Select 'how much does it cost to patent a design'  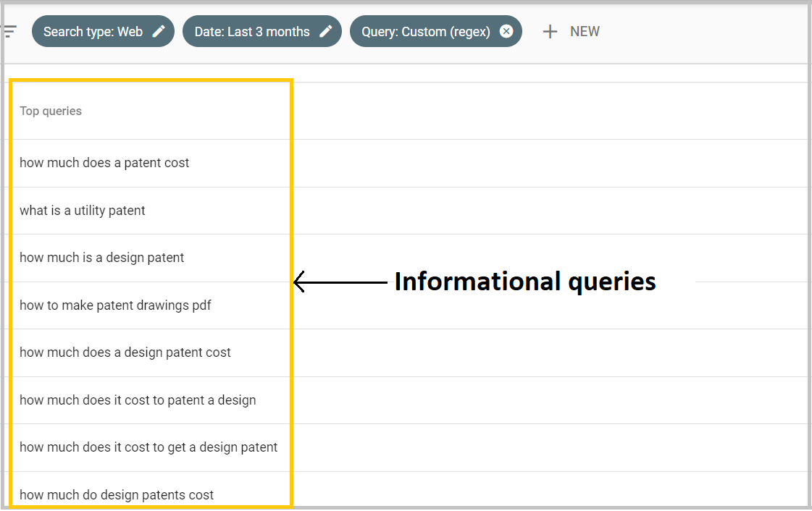click(x=138, y=400)
